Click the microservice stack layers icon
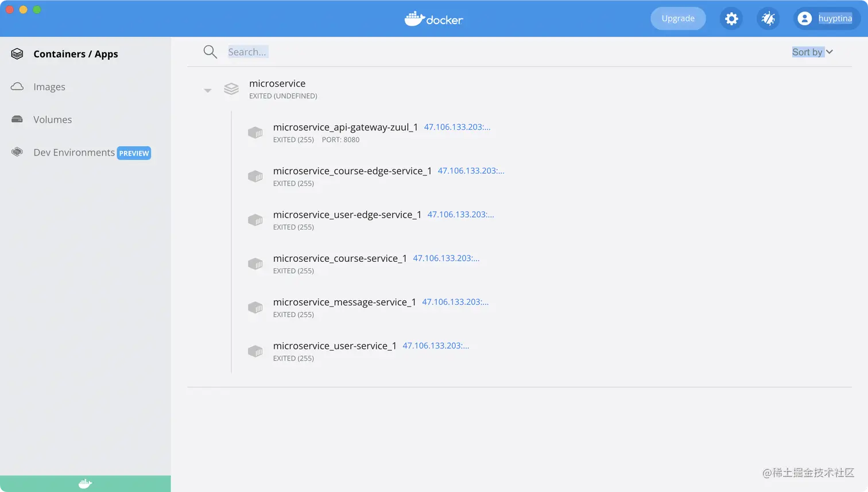 231,89
